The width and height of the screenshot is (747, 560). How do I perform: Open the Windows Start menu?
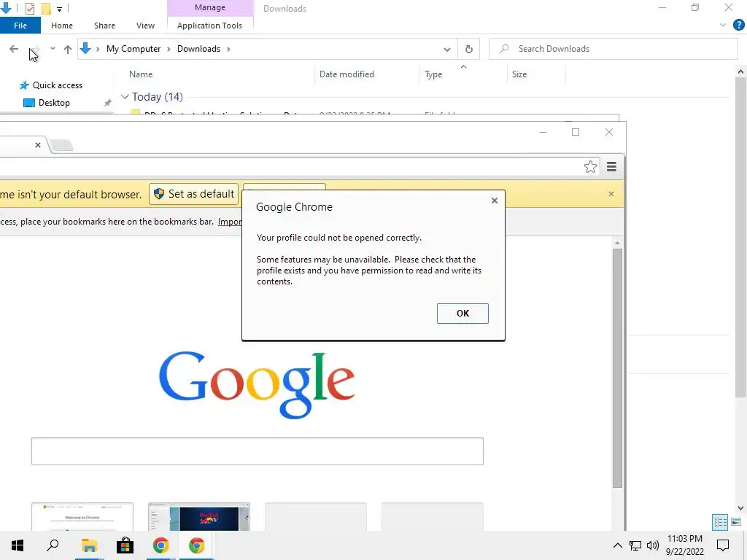(18, 545)
